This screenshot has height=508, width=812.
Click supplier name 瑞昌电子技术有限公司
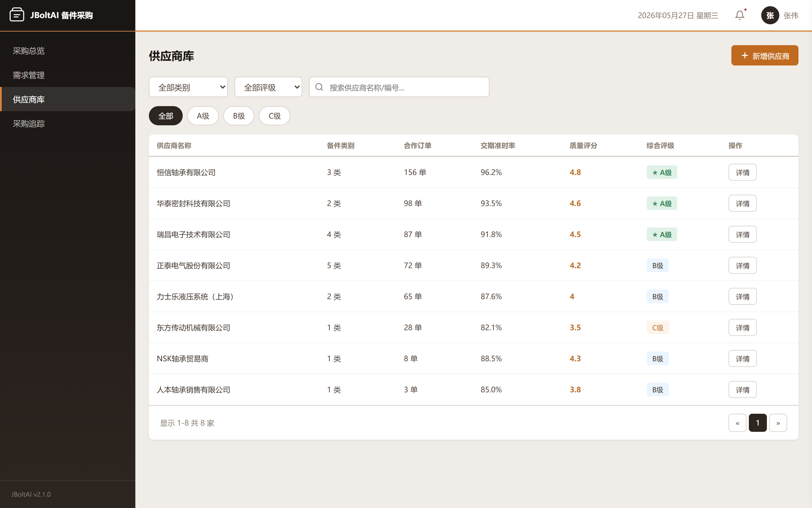(193, 234)
